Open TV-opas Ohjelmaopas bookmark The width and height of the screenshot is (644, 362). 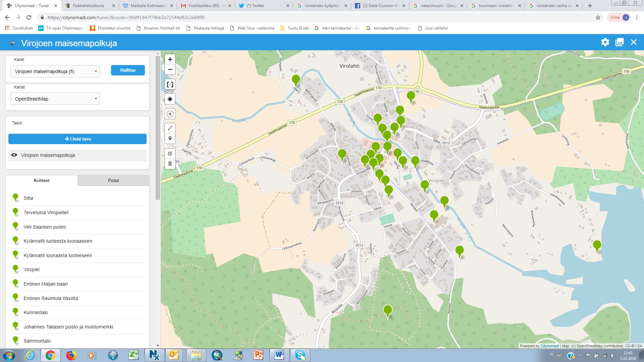(61, 28)
